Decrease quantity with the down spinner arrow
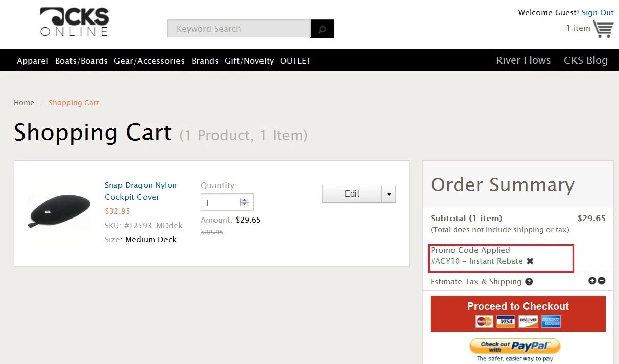This screenshot has width=619, height=364. coord(245,205)
